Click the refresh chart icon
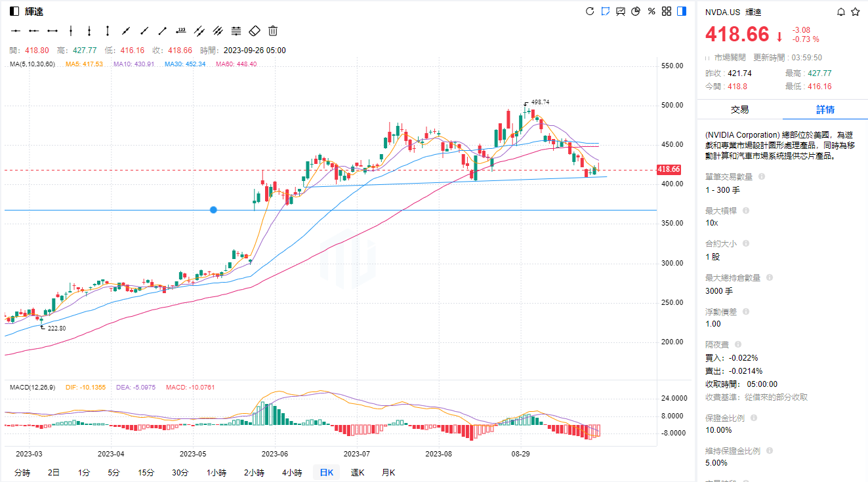The height and width of the screenshot is (482, 868). (589, 11)
